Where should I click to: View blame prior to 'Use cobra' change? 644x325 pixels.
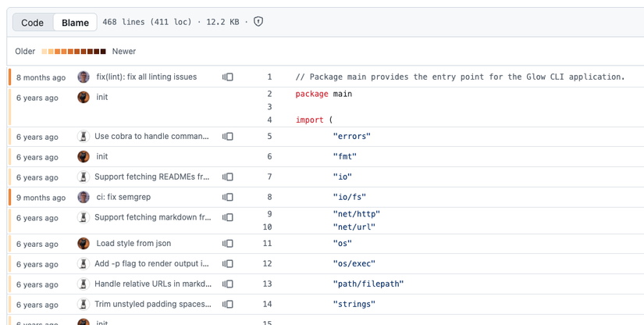tap(228, 137)
